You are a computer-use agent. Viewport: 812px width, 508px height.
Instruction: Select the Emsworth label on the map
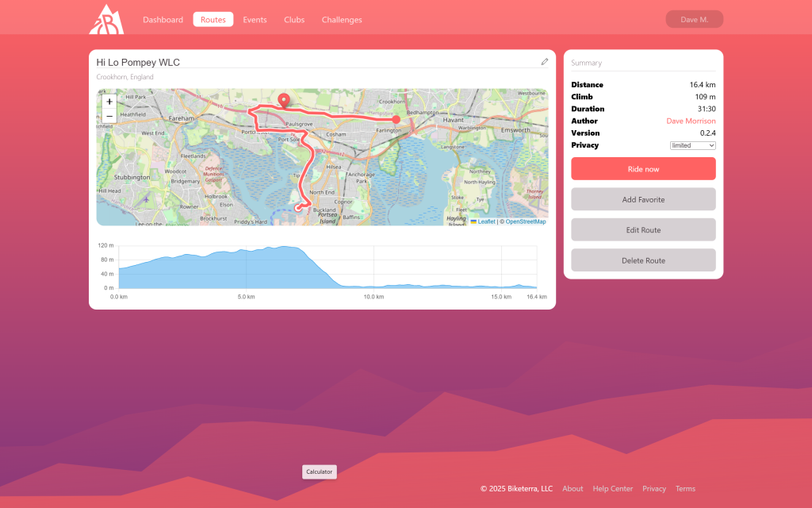click(x=515, y=130)
